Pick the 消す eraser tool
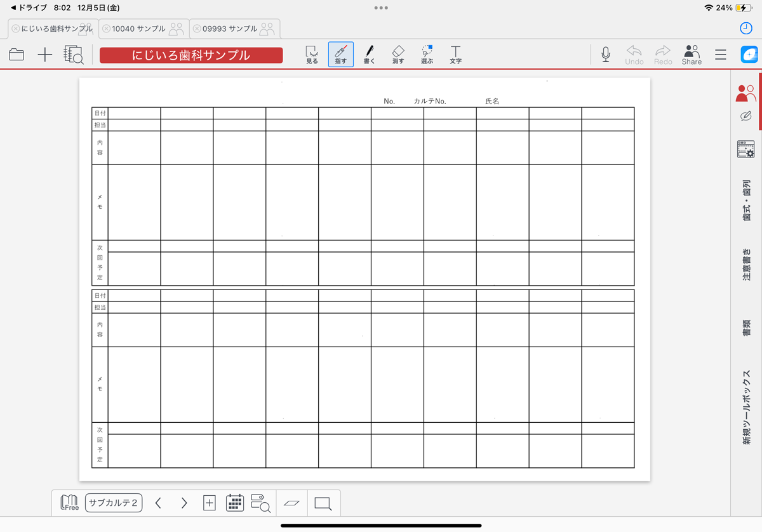This screenshot has width=762, height=532. 398,55
